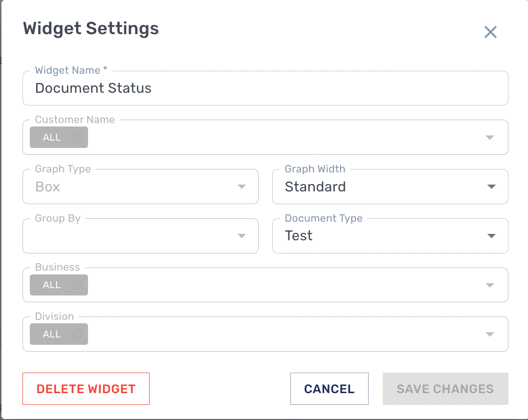This screenshot has width=528, height=420.
Task: Click the ALL chip in Customer Name
Action: point(52,138)
